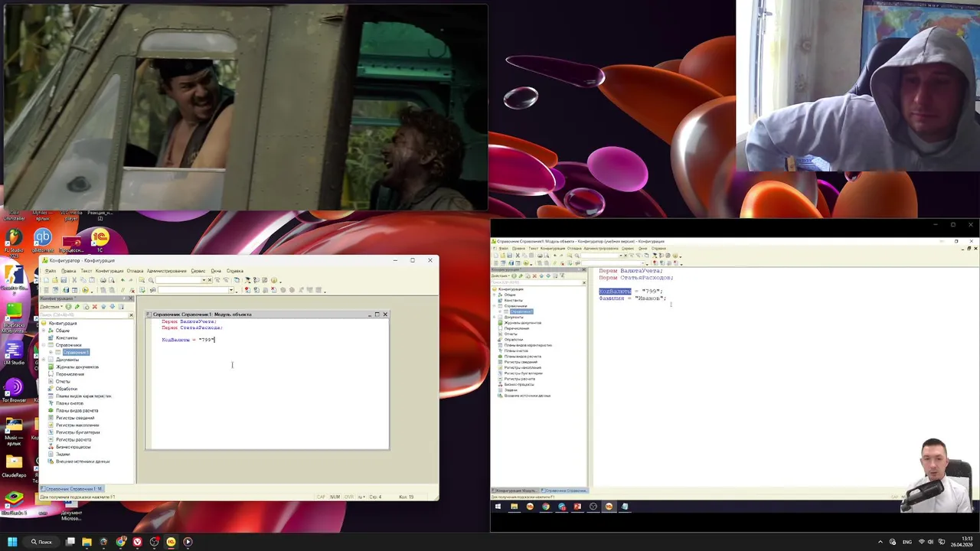Expand Справочник1 node in front Конфигуратор tree
The height and width of the screenshot is (551, 980).
(x=51, y=352)
